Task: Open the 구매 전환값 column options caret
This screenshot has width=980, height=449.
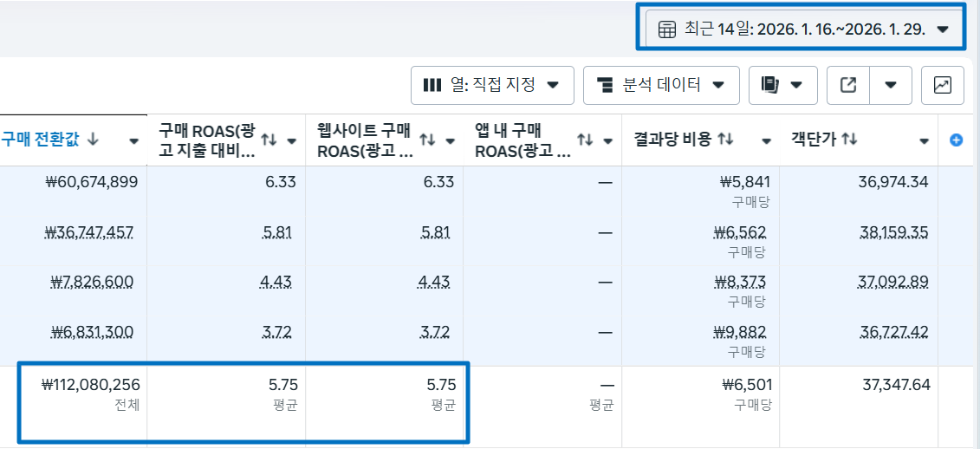Action: click(x=134, y=141)
